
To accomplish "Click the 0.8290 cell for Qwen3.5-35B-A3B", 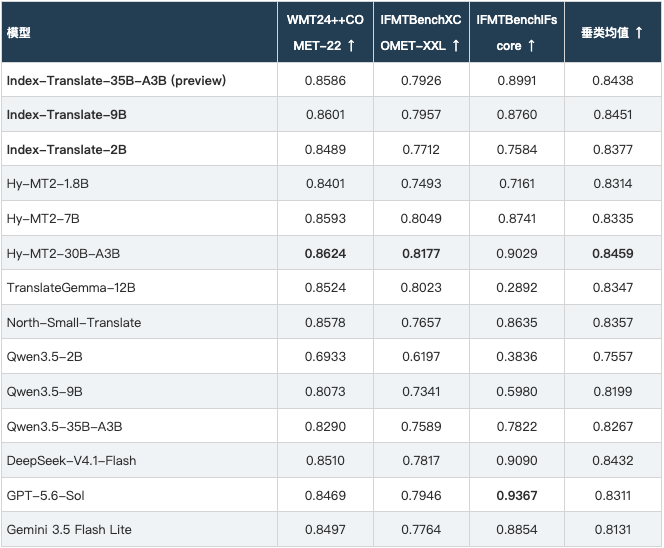I will (x=325, y=426).
